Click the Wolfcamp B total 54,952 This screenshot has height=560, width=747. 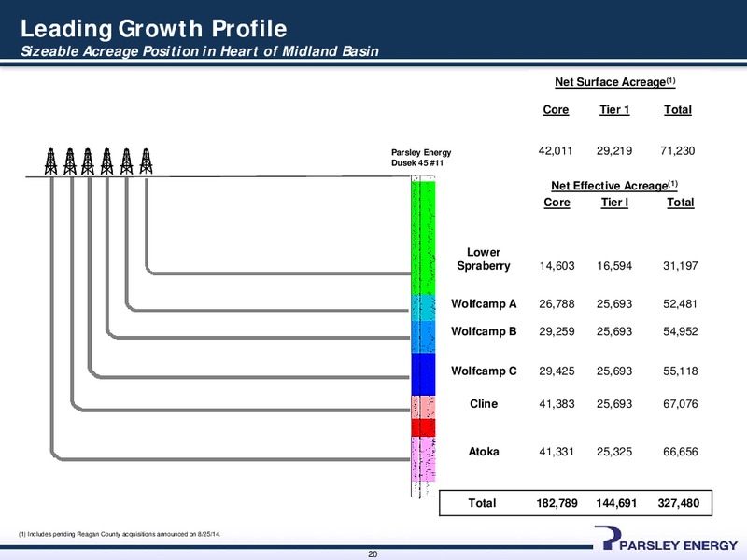point(681,331)
